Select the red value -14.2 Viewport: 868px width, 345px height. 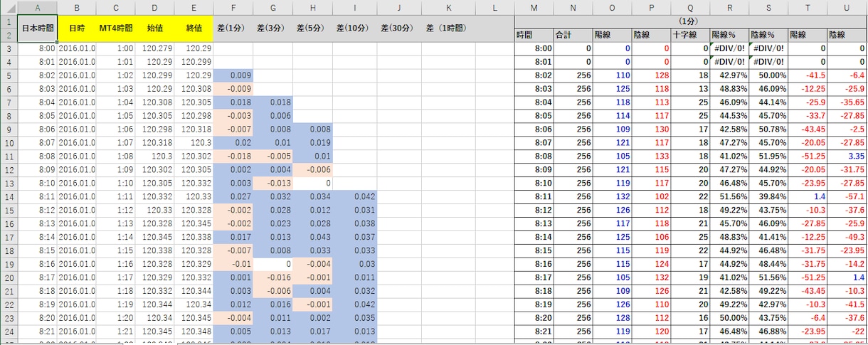[x=847, y=263]
